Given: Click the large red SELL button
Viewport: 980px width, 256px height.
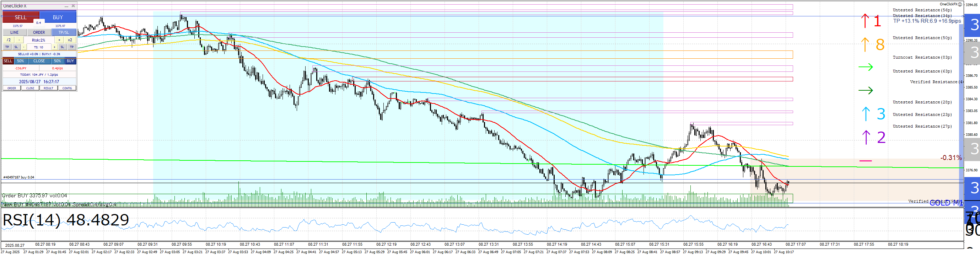Looking at the screenshot, I should (x=21, y=17).
